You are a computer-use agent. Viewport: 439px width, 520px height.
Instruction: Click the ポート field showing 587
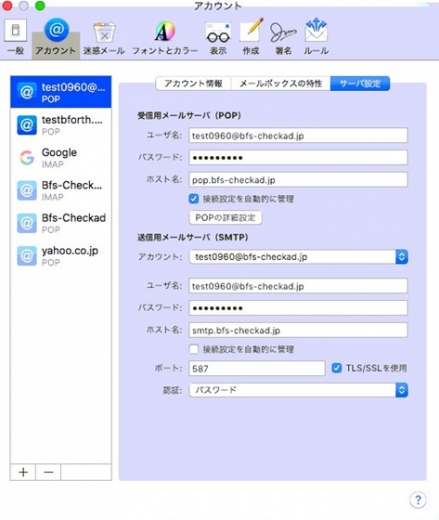click(x=257, y=368)
